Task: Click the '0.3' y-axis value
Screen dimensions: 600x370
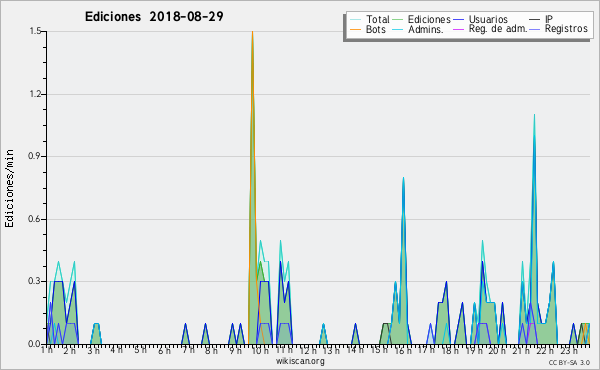Action: (x=35, y=281)
